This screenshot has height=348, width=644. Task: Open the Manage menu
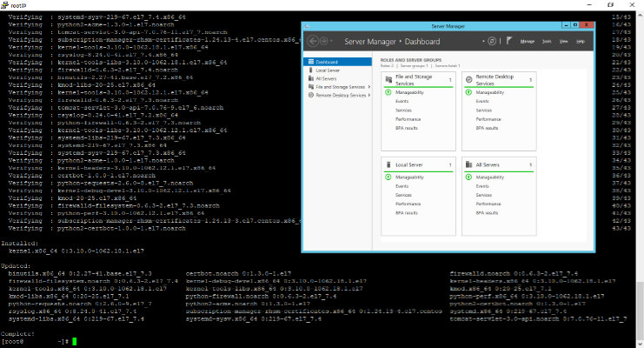527,42
